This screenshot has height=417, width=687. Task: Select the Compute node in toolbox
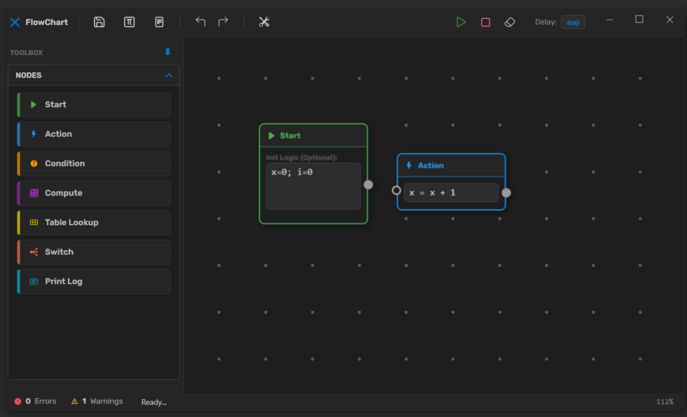[94, 193]
